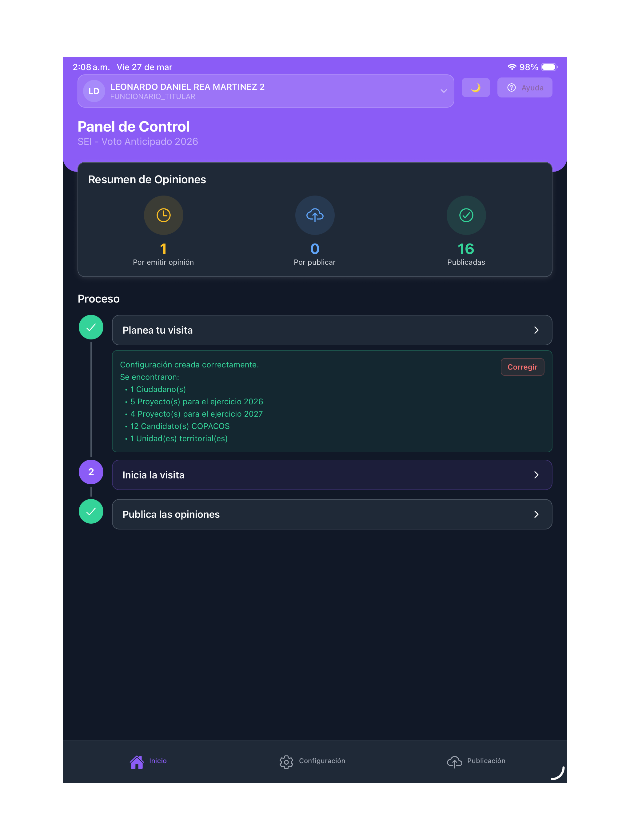
Task: Click the status bar time 2:08 a.m.
Action: coord(91,67)
